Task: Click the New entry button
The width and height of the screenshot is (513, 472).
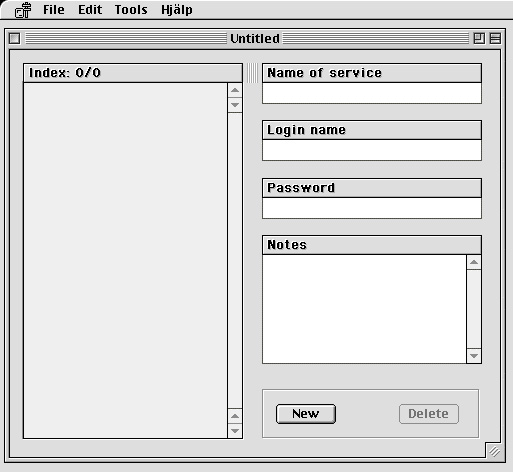Action: pyautogui.click(x=306, y=414)
